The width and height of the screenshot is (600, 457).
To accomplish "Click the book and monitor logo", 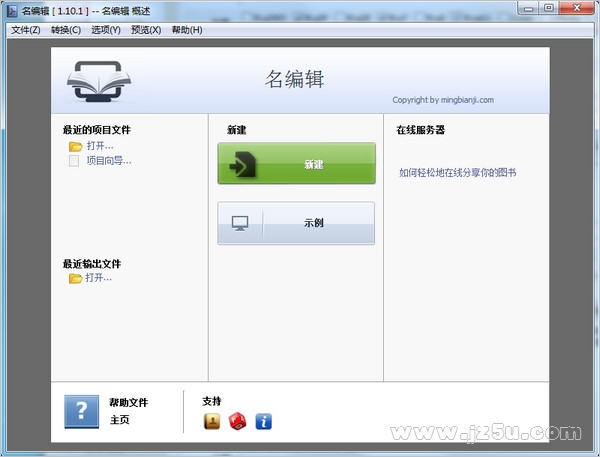I will coord(99,81).
